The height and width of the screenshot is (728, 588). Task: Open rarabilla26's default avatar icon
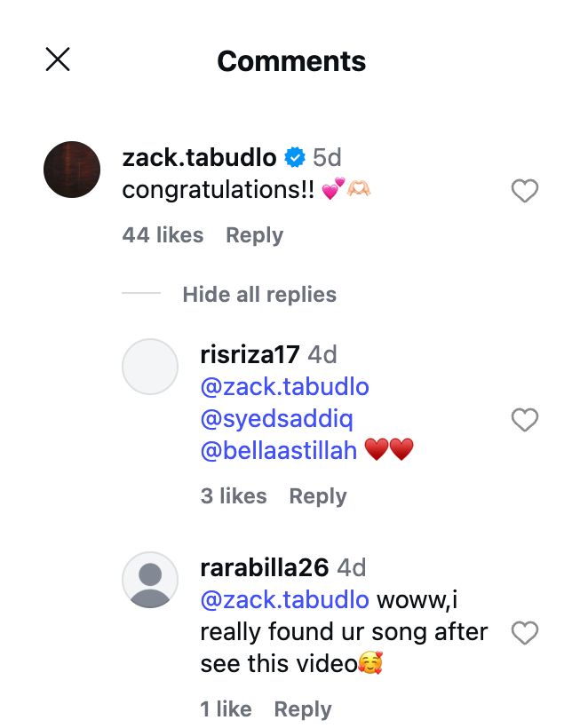click(x=150, y=580)
